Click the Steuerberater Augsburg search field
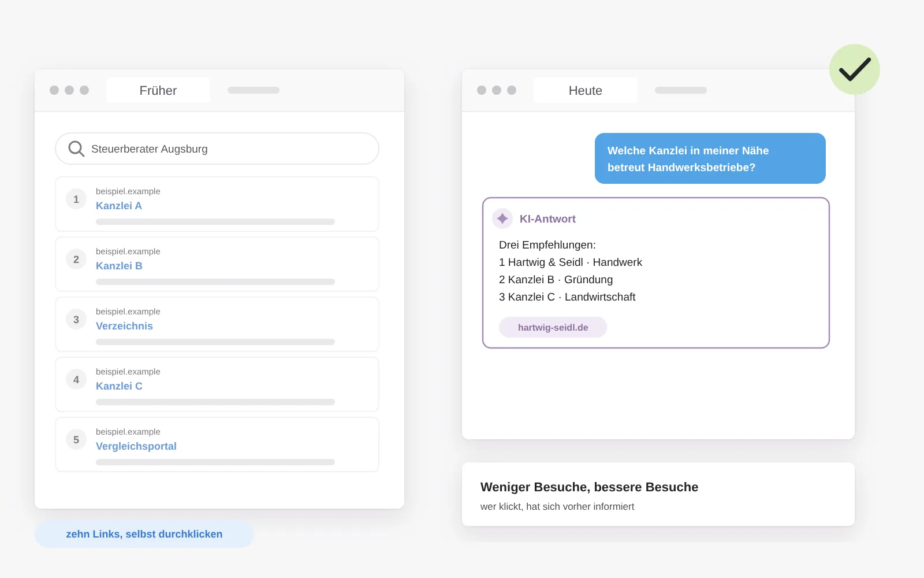This screenshot has width=924, height=578. [217, 149]
